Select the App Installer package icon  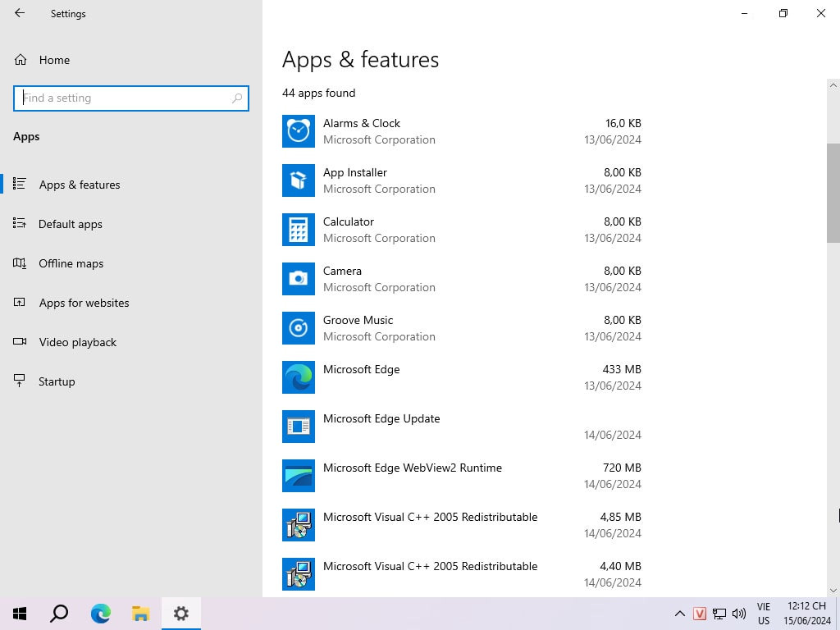coord(299,180)
